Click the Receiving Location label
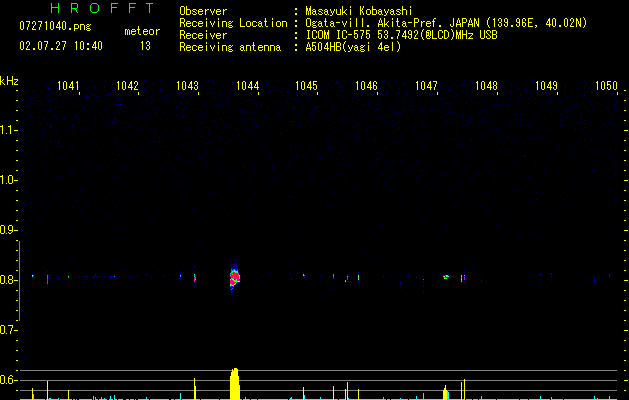This screenshot has width=629, height=400. point(233,23)
